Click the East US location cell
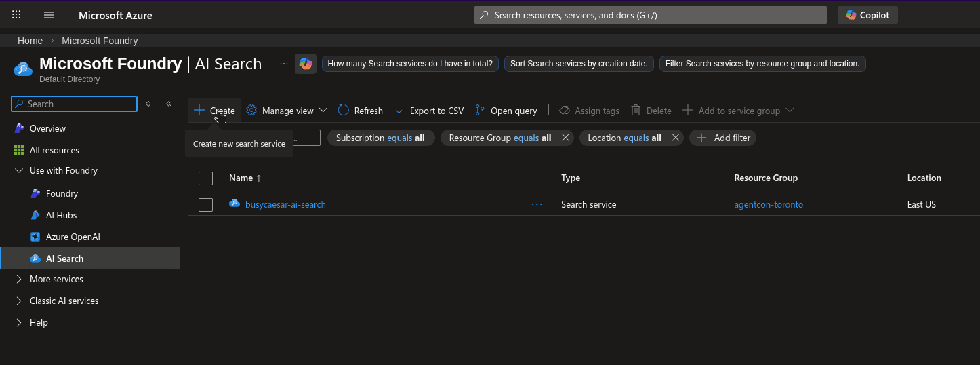This screenshot has height=365, width=980. point(922,204)
